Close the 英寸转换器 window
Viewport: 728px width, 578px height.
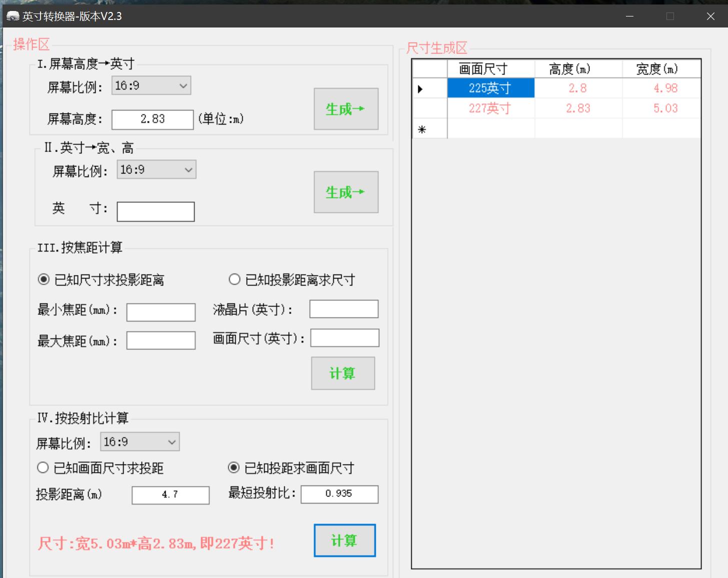(x=710, y=16)
